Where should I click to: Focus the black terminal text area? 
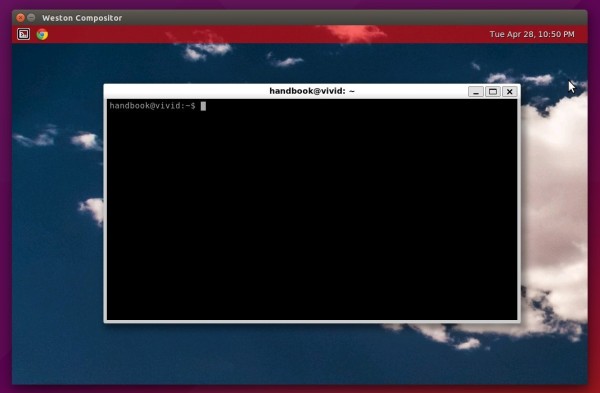(312, 209)
